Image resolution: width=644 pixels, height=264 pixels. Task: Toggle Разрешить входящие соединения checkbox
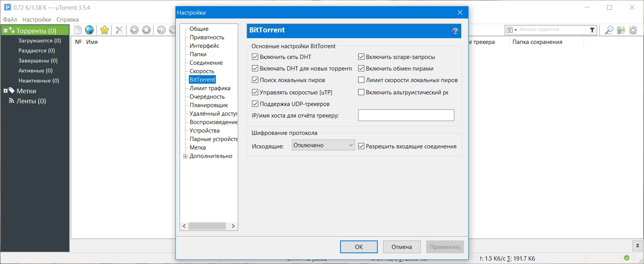(361, 146)
